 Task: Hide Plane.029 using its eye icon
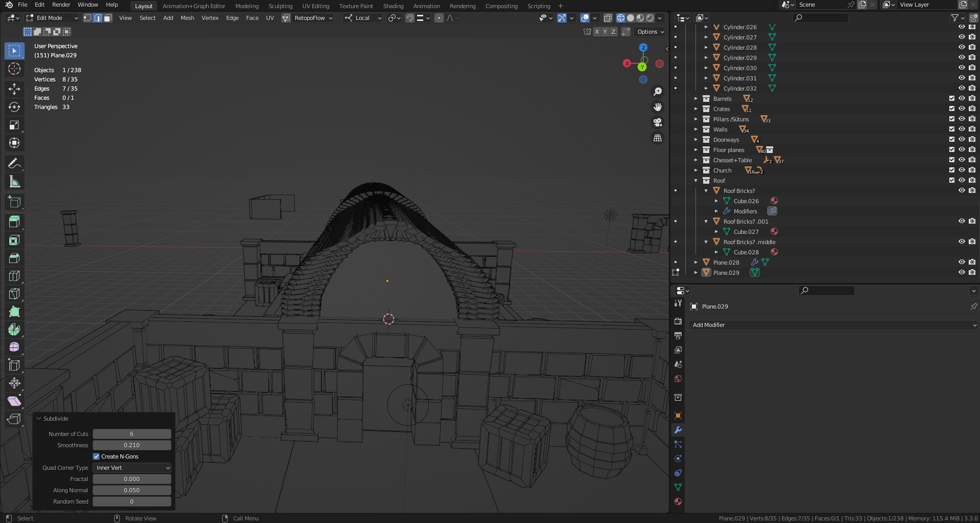(x=962, y=272)
